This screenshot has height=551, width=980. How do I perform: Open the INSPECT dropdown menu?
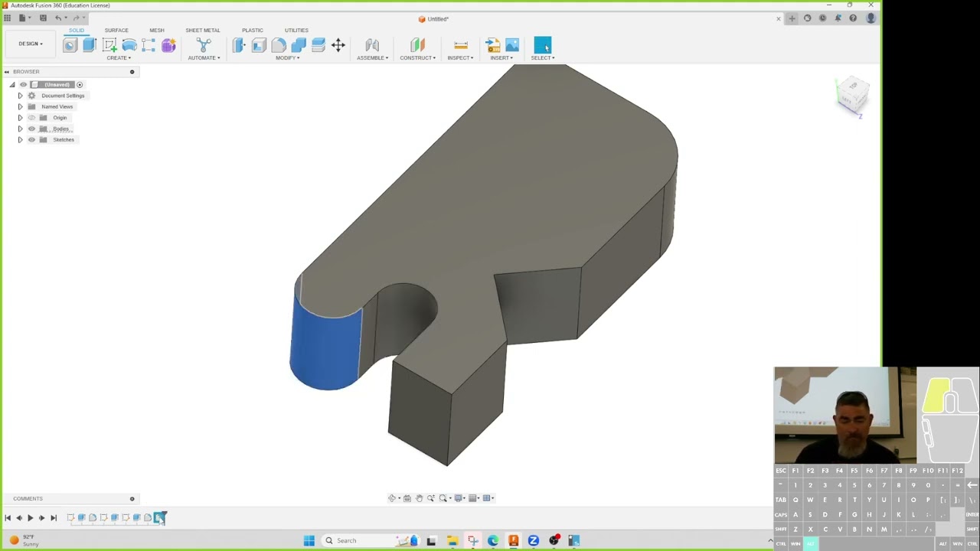[460, 58]
